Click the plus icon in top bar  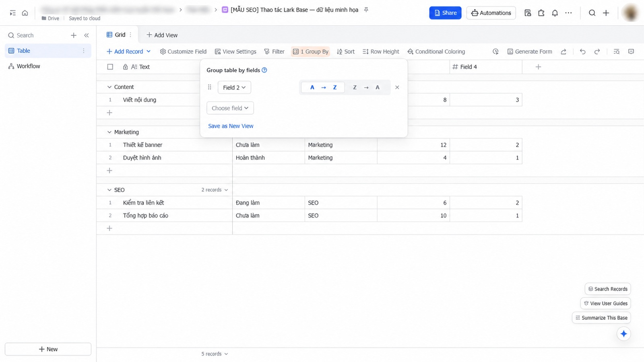606,13
